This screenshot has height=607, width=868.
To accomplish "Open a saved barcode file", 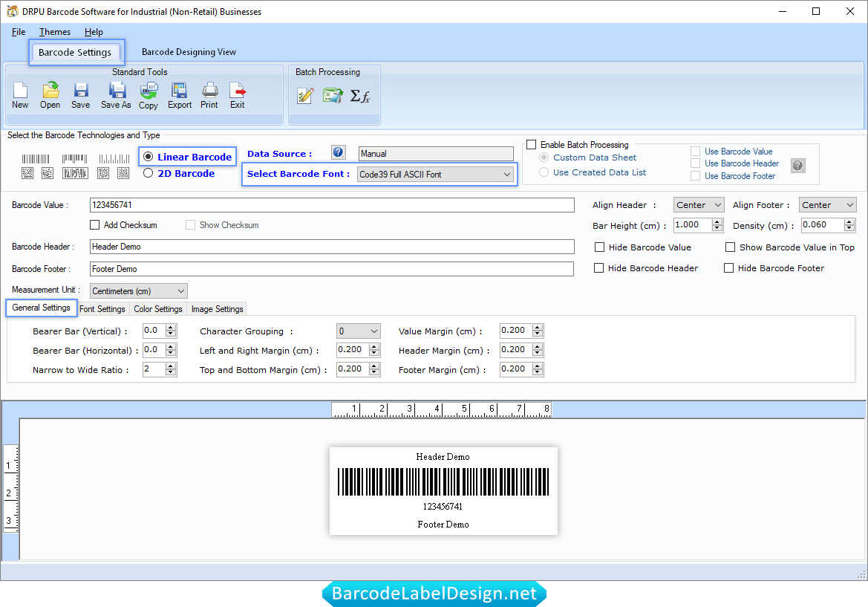I will (x=50, y=95).
